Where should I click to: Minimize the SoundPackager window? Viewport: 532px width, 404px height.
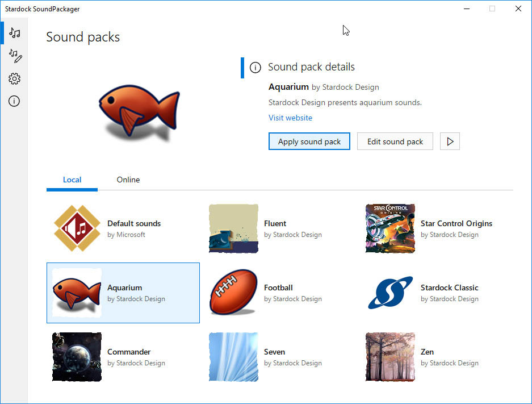(467, 9)
